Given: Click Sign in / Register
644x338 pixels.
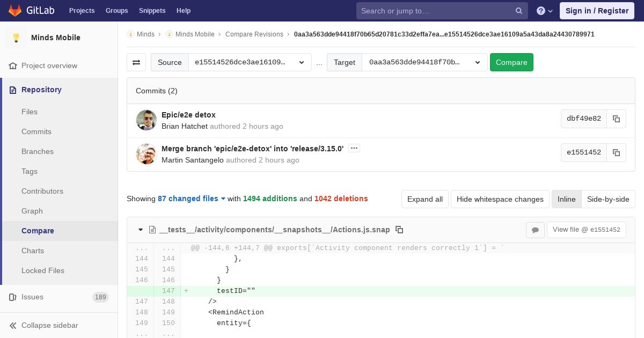Looking at the screenshot, I should click(597, 11).
